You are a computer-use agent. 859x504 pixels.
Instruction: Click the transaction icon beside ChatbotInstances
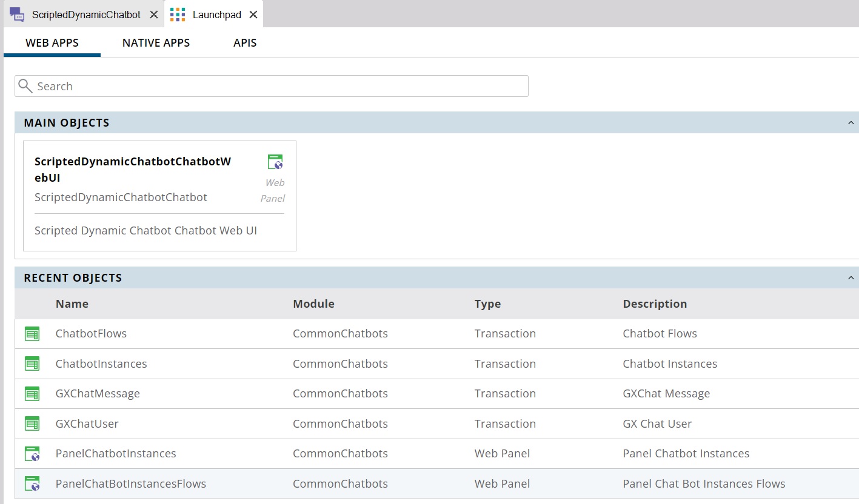click(32, 364)
